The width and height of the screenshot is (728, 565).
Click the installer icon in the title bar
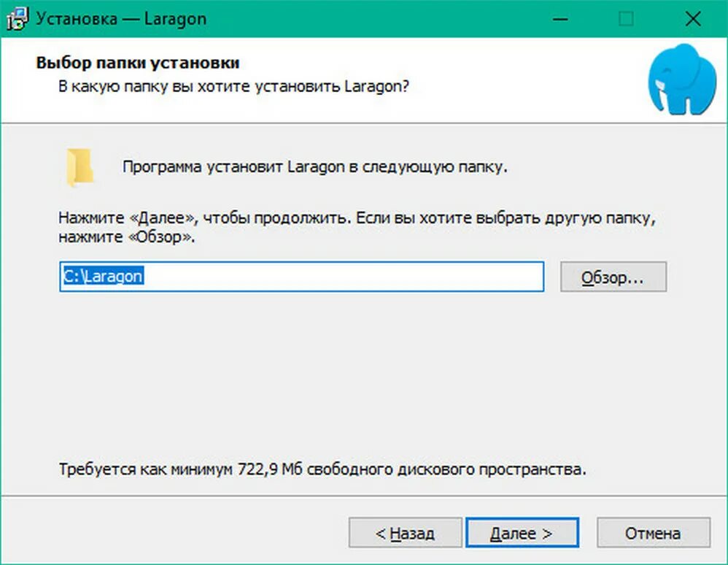point(18,19)
